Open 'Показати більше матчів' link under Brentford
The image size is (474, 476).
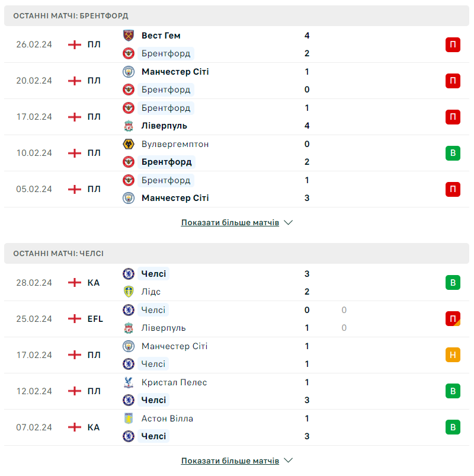coord(230,223)
